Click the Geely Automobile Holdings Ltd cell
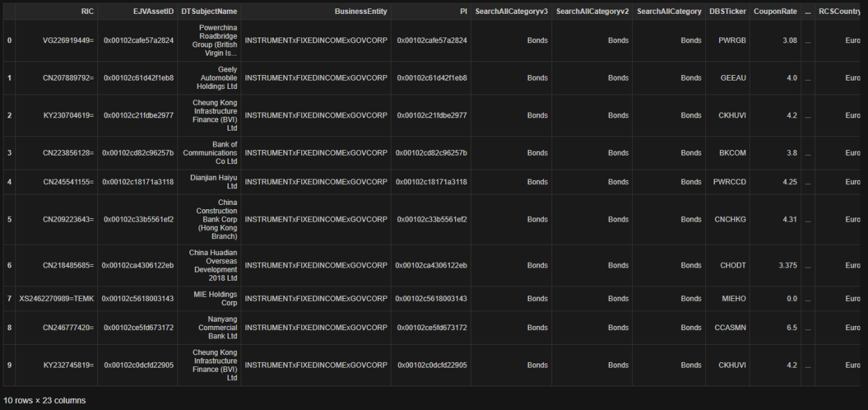Screen dimensions: 868x410 point(211,78)
